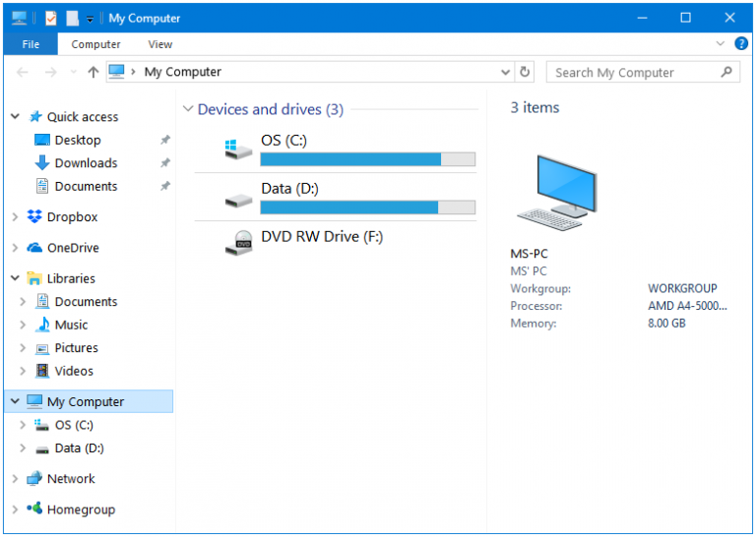Click the New folder icon in the title bar

[x=72, y=19]
